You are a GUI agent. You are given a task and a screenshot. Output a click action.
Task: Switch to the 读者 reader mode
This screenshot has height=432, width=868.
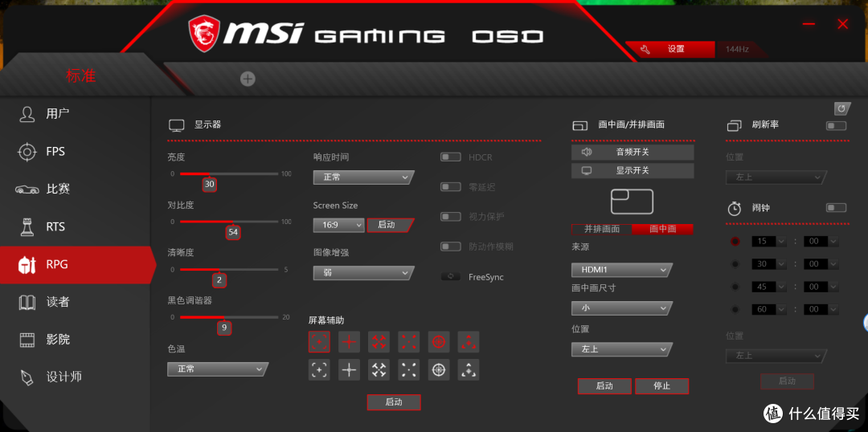click(76, 302)
